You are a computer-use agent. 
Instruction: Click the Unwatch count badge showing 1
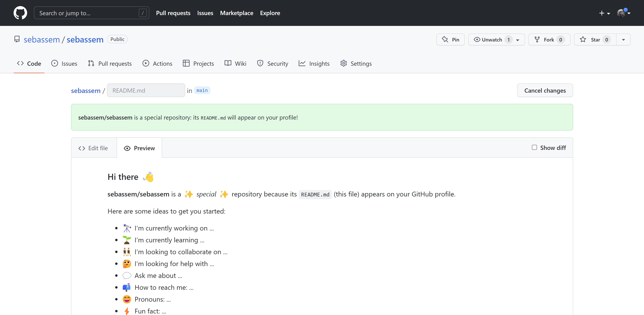508,40
